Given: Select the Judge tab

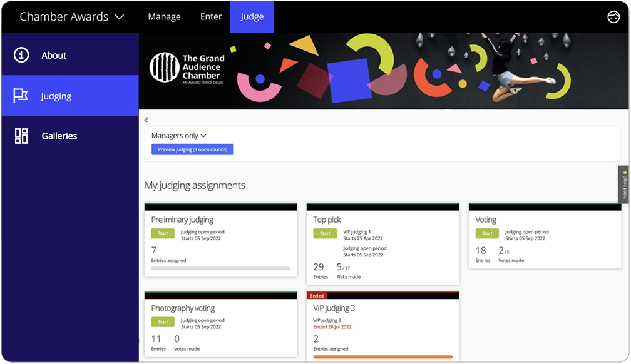Looking at the screenshot, I should point(252,17).
